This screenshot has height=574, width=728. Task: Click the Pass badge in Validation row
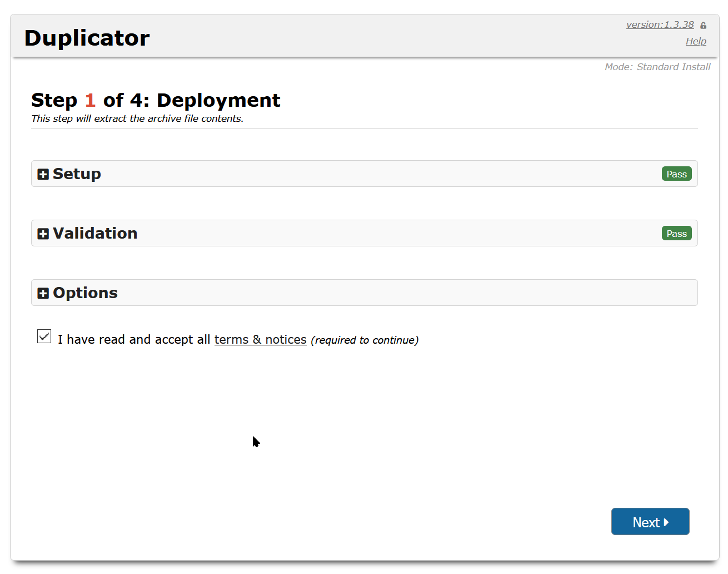coord(676,234)
